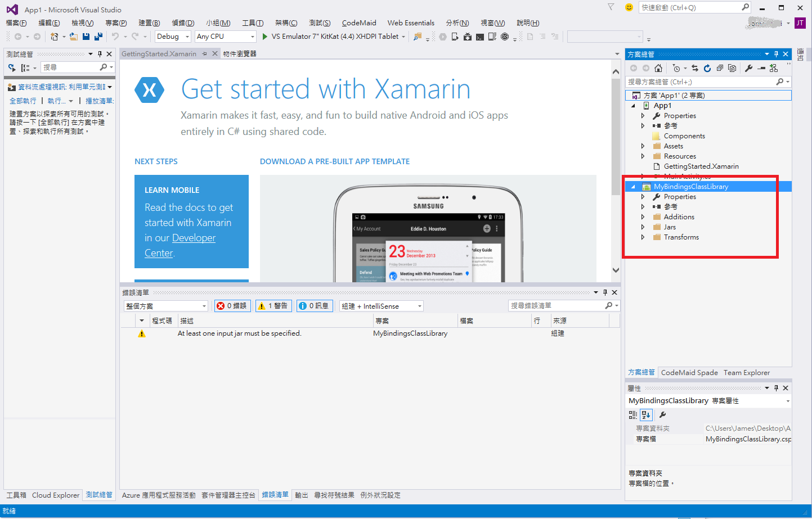The width and height of the screenshot is (812, 519).
Task: Click the Property Pages wrench in Properties panel
Action: pyautogui.click(x=663, y=415)
